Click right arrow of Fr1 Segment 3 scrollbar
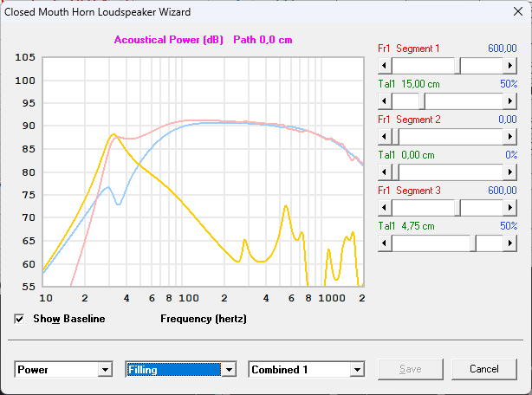This screenshot has width=532, height=395. [510, 207]
